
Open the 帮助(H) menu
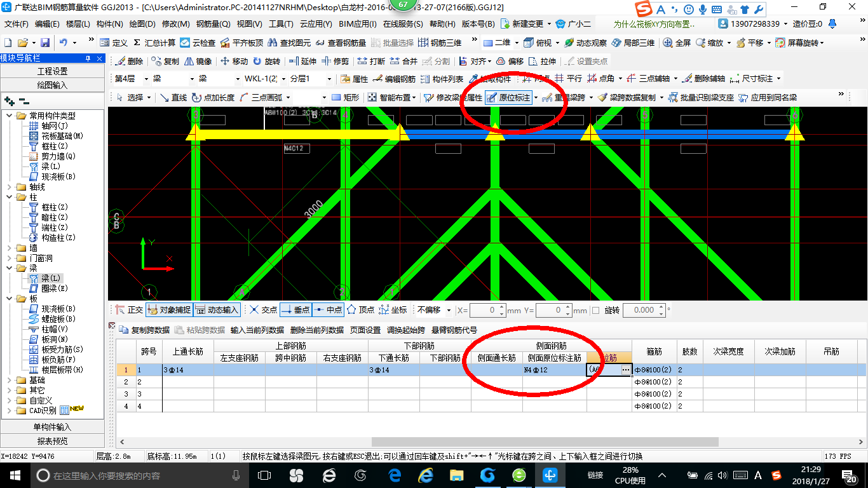click(x=442, y=24)
